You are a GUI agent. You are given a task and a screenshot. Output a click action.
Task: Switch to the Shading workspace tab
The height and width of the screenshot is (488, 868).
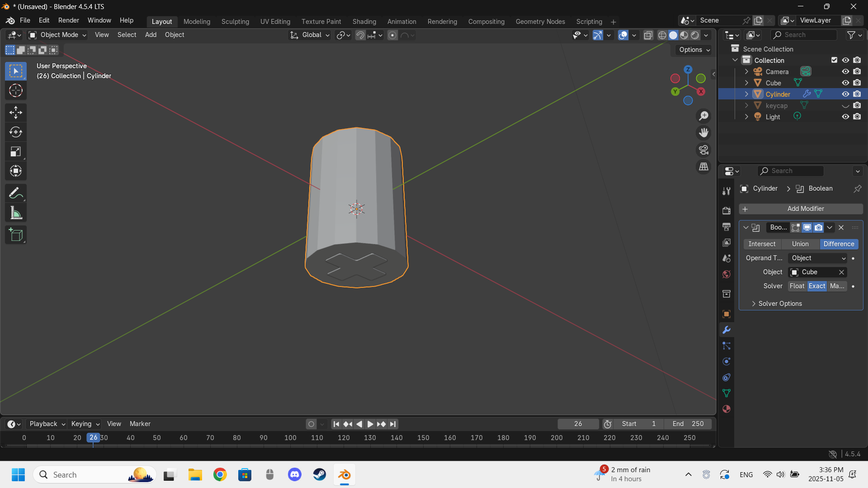[x=364, y=21]
